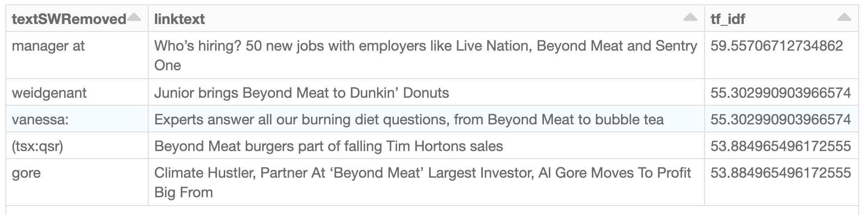
Task: Select the '(tsx:qsr)' cell
Action: 37,146
